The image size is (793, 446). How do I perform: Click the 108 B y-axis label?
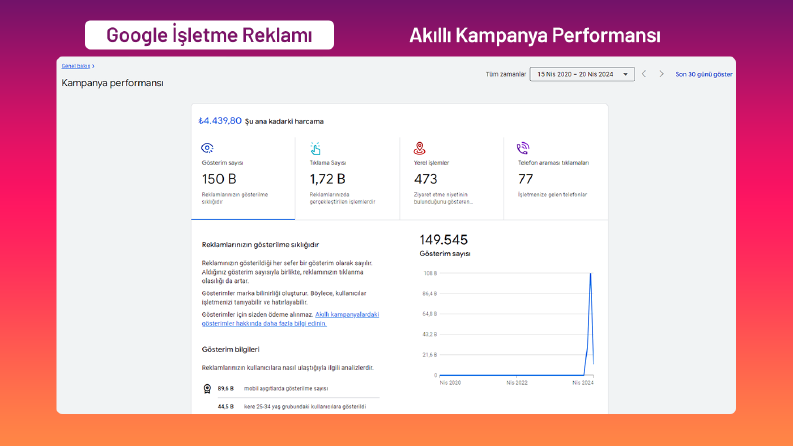click(430, 273)
